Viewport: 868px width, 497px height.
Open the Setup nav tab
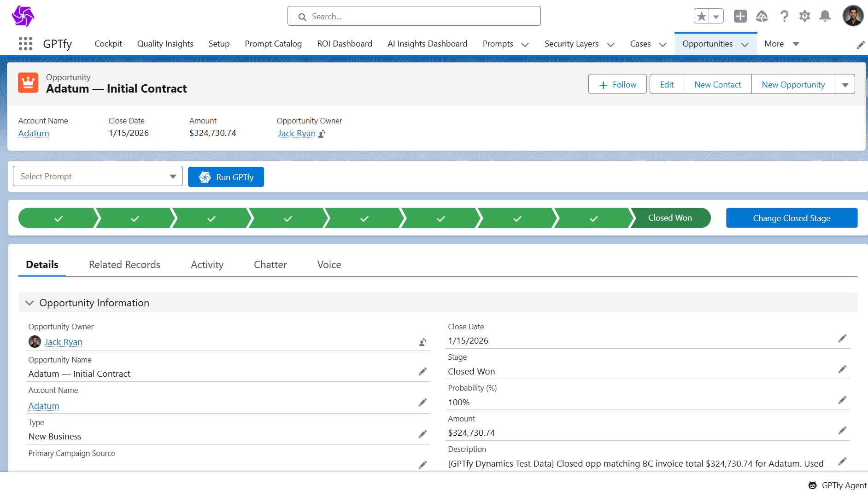click(x=219, y=44)
